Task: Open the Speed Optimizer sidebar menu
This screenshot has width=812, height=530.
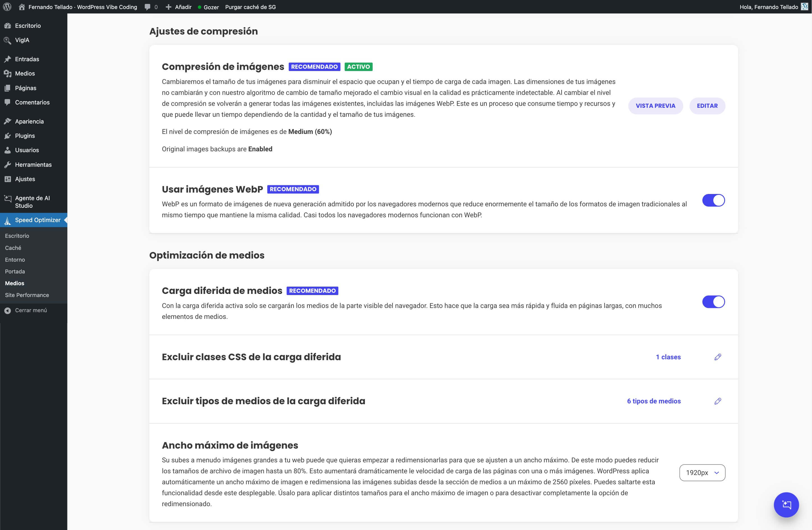Action: click(38, 220)
